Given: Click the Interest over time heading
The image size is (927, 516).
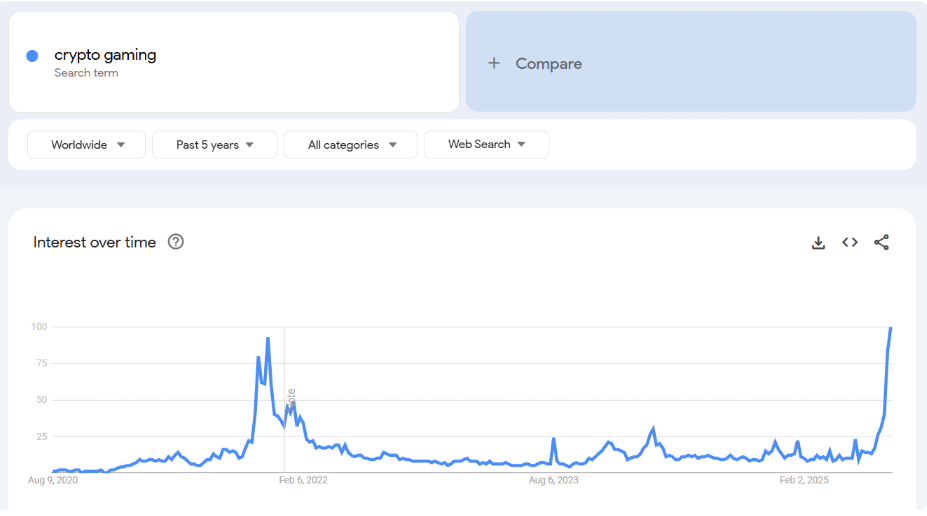Looking at the screenshot, I should point(95,242).
